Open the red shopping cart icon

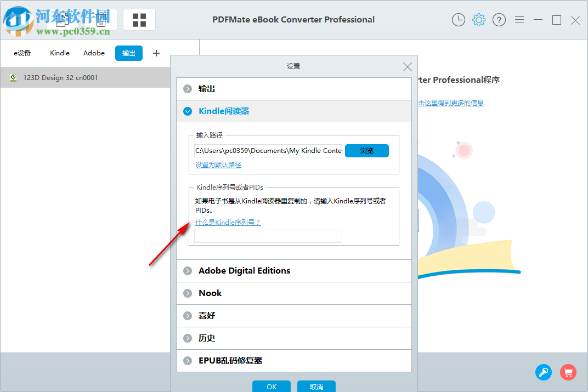568,372
